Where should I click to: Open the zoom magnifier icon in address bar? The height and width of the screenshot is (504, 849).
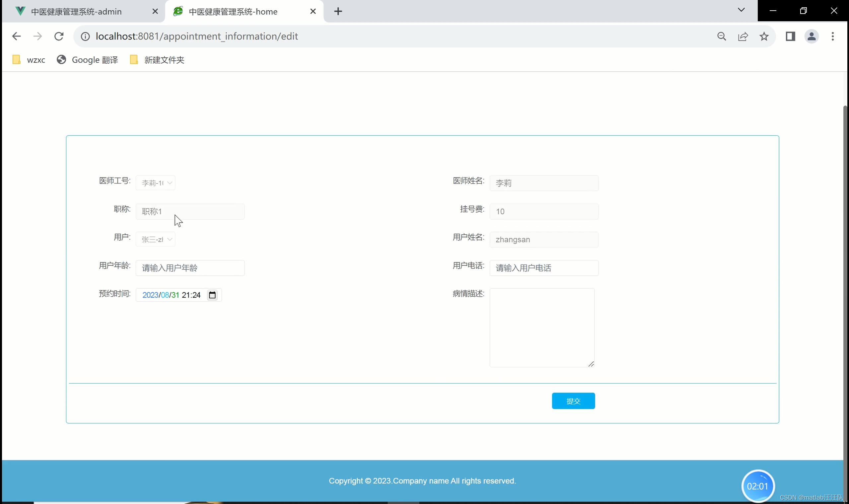(x=722, y=36)
